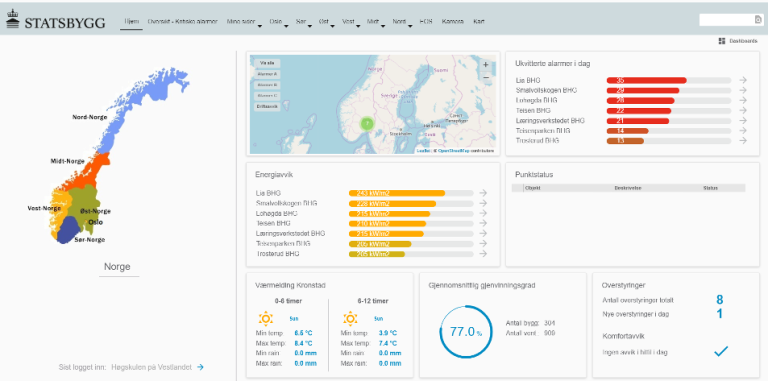The image size is (768, 381).
Task: Open Oversikt - Kritiske alarmer tab
Action: (183, 22)
